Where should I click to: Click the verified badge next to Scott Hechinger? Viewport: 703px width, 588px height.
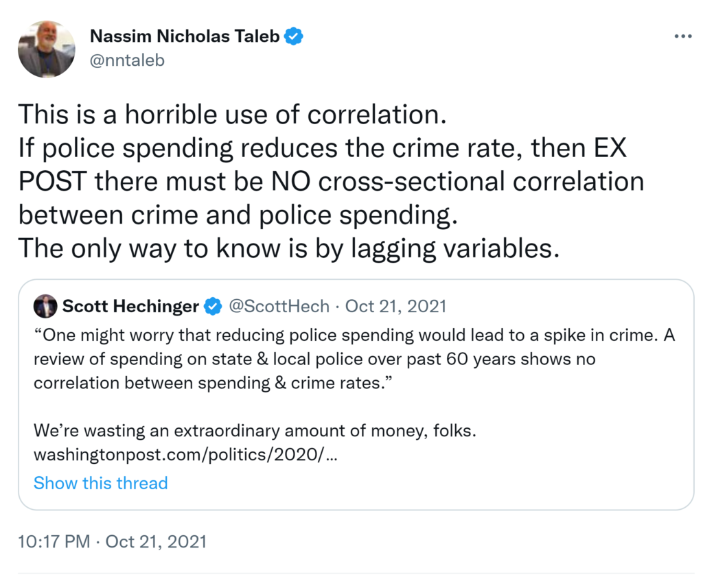[214, 307]
